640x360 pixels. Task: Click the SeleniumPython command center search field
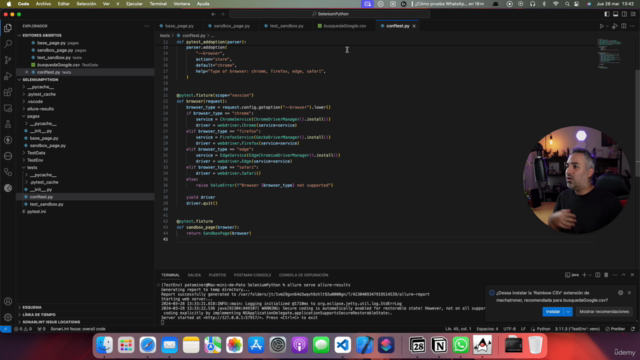pyautogui.click(x=330, y=14)
